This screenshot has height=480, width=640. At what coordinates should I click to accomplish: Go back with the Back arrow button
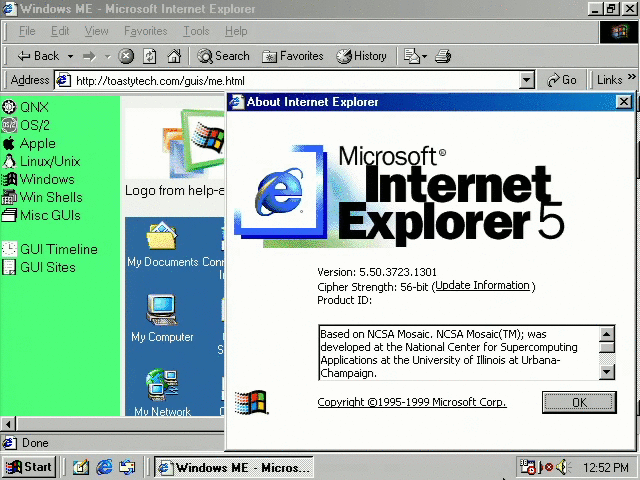point(38,56)
